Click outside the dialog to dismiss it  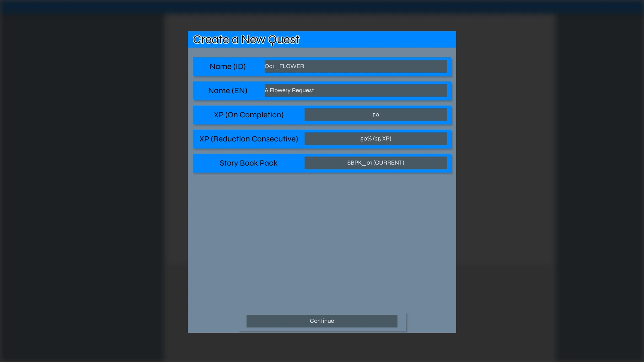(x=84, y=181)
